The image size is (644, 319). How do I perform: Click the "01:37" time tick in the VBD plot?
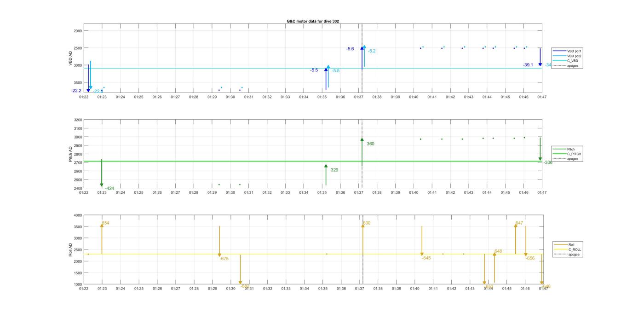(x=359, y=97)
